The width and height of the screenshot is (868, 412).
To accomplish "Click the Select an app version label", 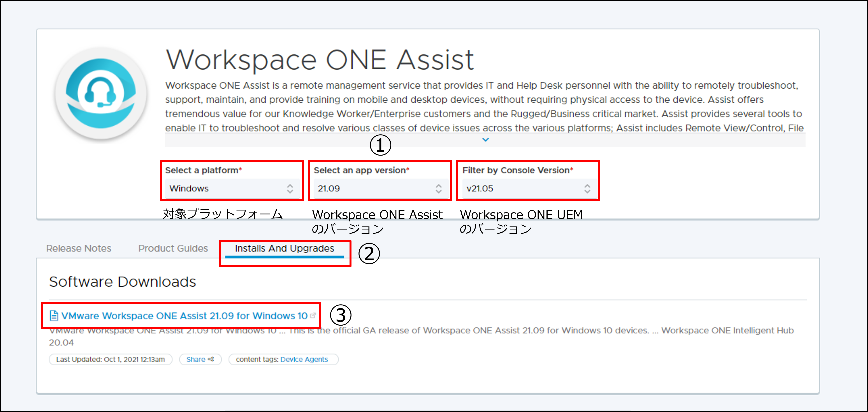I will tap(361, 170).
